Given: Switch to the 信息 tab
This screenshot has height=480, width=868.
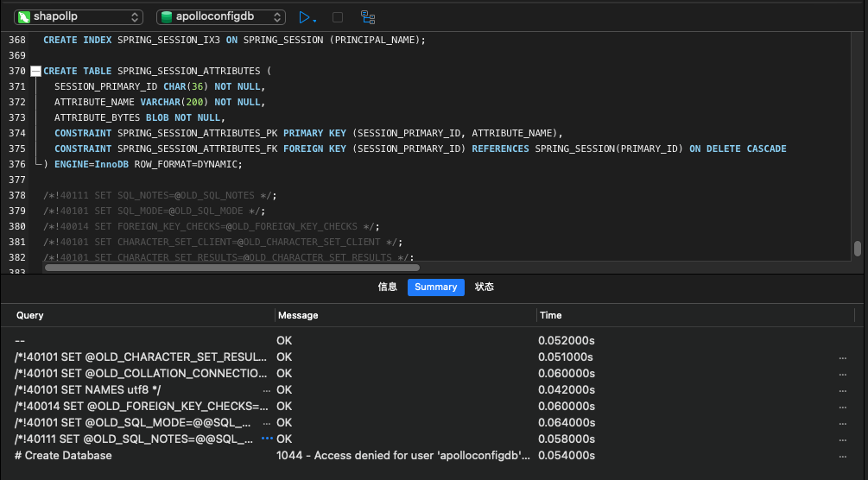Looking at the screenshot, I should 388,287.
